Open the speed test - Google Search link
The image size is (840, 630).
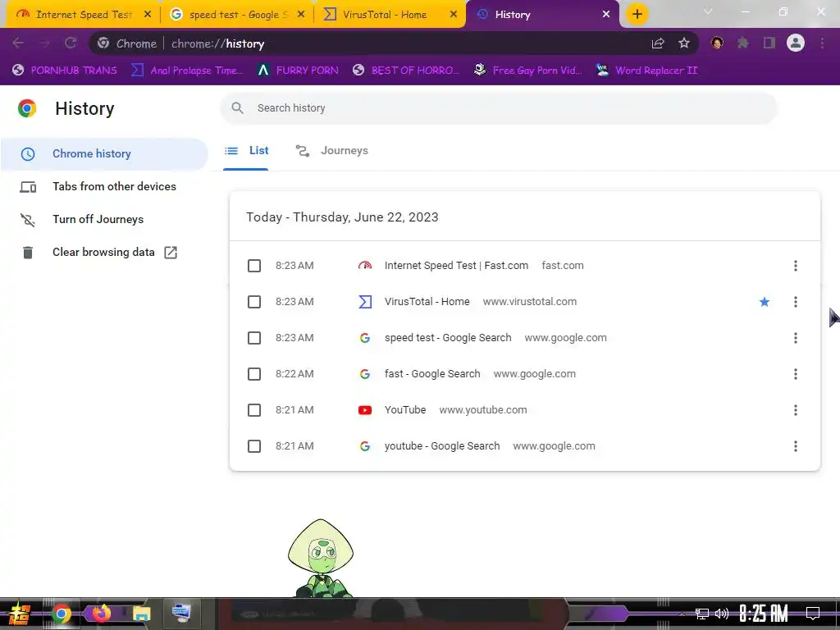click(448, 338)
